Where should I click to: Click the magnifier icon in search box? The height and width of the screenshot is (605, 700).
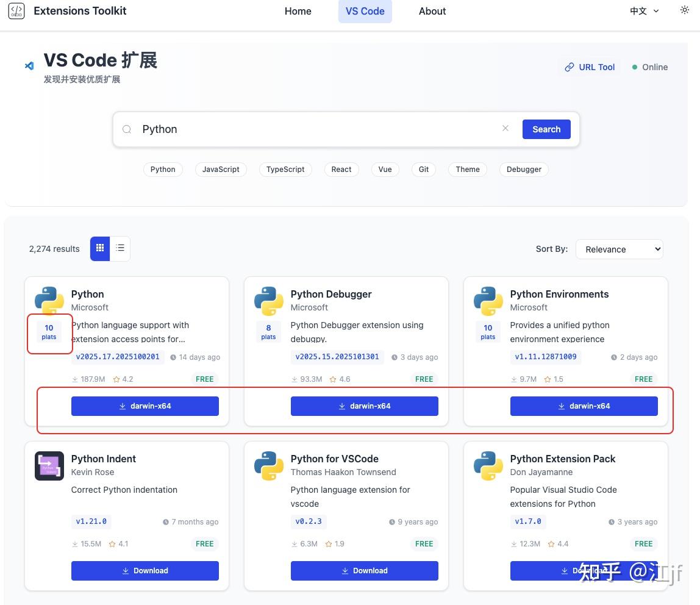(127, 129)
